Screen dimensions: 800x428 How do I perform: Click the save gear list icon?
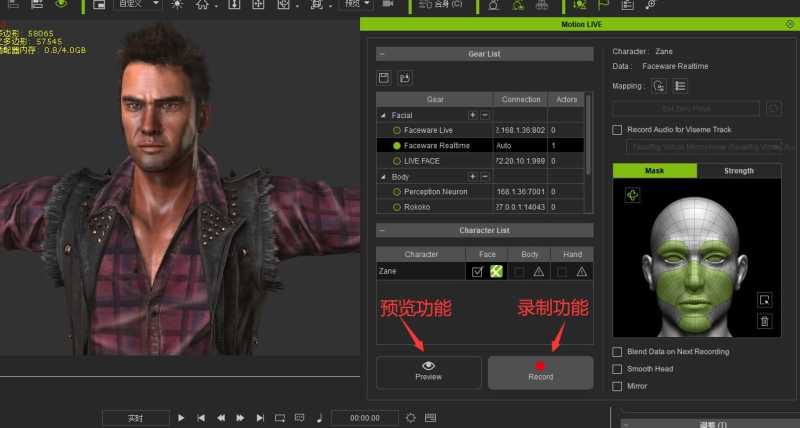pyautogui.click(x=384, y=77)
